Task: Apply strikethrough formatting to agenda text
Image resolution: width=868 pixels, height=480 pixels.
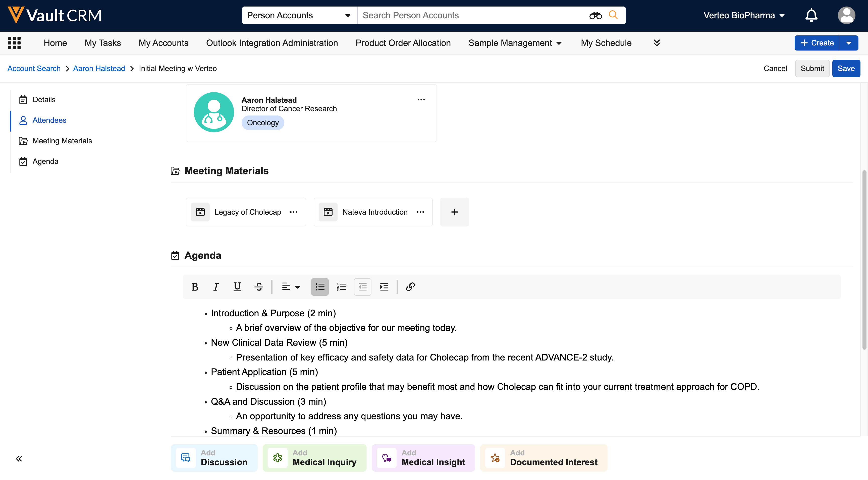Action: 258,287
